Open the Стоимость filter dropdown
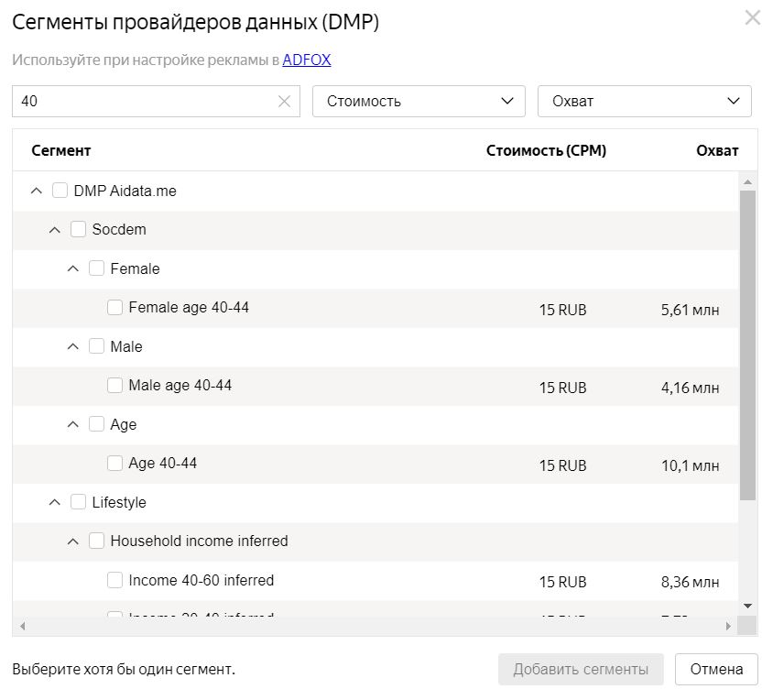Viewport: 773px width, 700px height. 419,101
